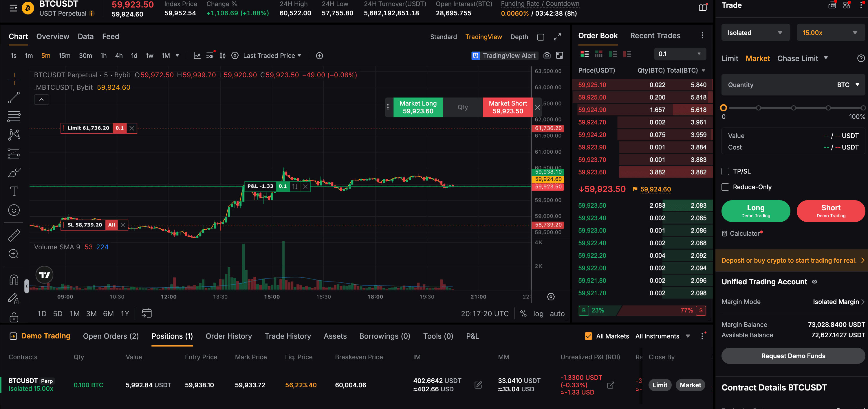Toggle balance visibility eye icon
This screenshot has width=868, height=409.
coord(814,282)
